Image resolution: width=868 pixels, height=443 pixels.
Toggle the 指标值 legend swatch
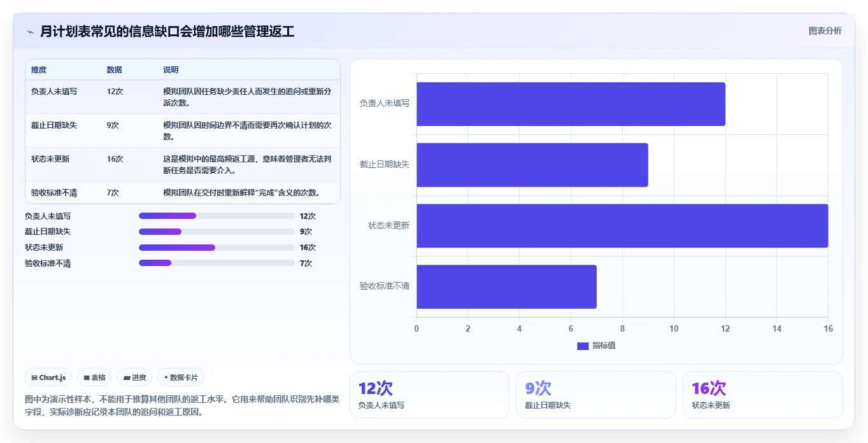click(x=583, y=346)
